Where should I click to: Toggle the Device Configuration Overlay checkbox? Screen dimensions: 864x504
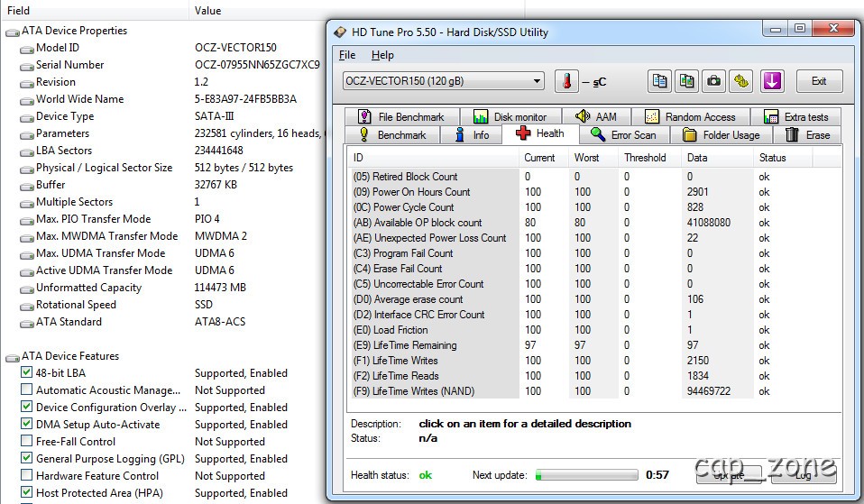(x=26, y=407)
